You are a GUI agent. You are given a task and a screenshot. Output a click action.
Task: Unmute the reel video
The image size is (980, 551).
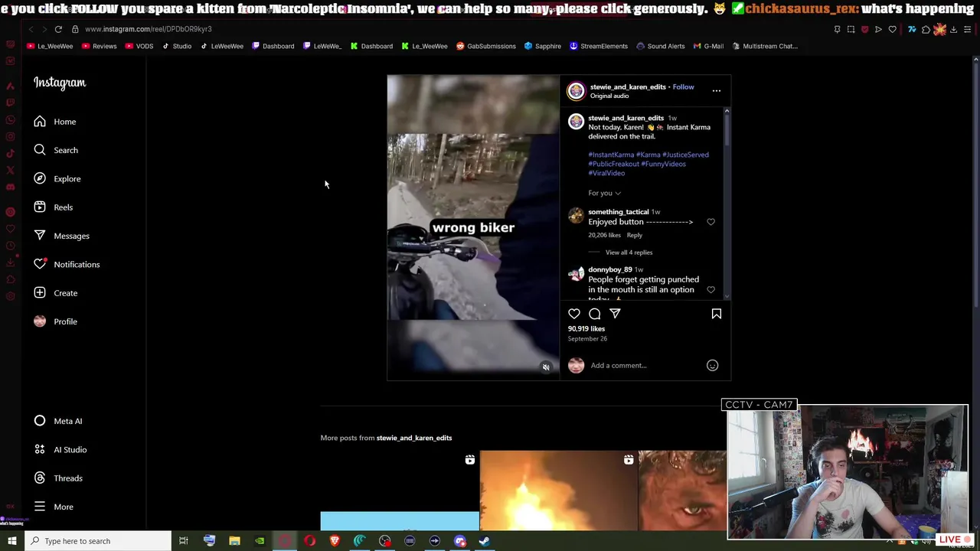click(546, 367)
